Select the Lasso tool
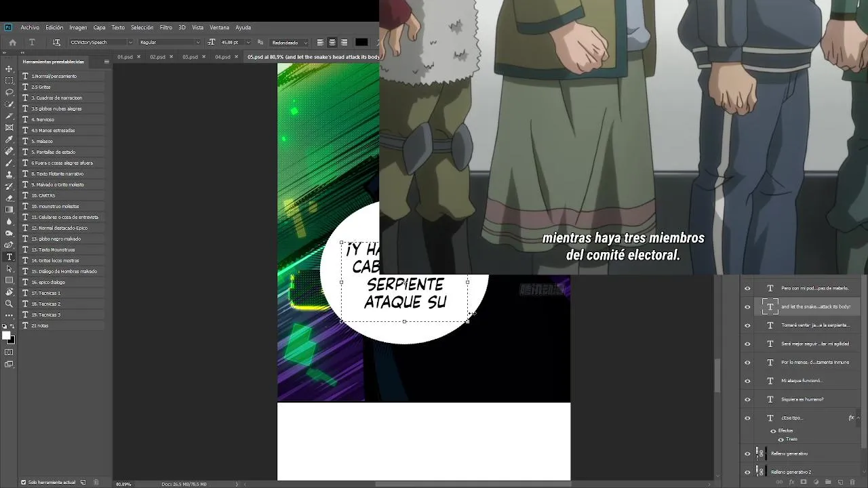 tap(9, 91)
